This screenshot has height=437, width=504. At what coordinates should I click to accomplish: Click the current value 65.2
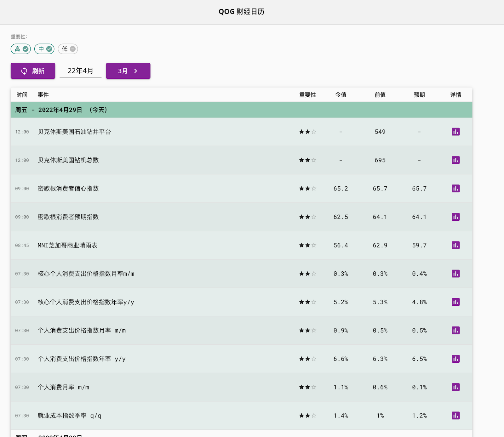coord(341,188)
